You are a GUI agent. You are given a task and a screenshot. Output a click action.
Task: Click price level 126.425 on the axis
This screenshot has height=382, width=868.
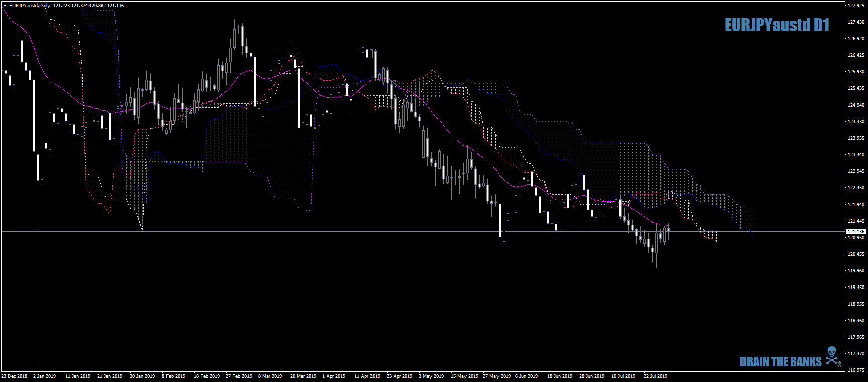(x=856, y=55)
